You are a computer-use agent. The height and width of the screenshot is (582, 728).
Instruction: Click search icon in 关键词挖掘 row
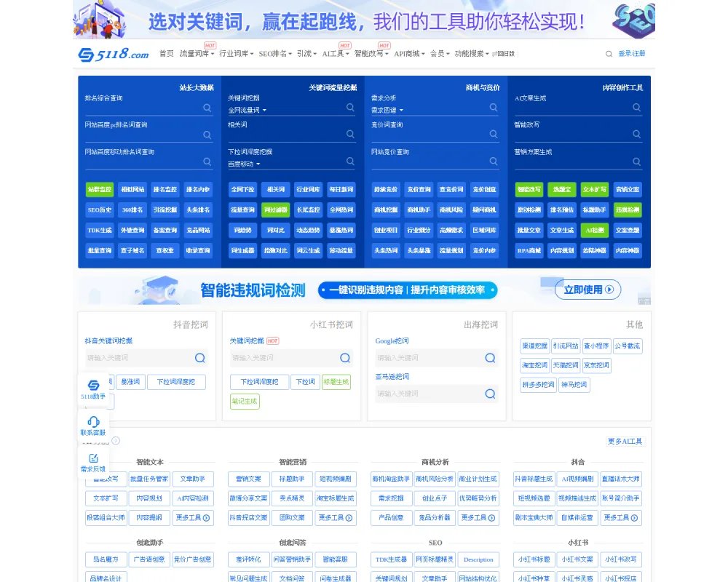[x=350, y=107]
